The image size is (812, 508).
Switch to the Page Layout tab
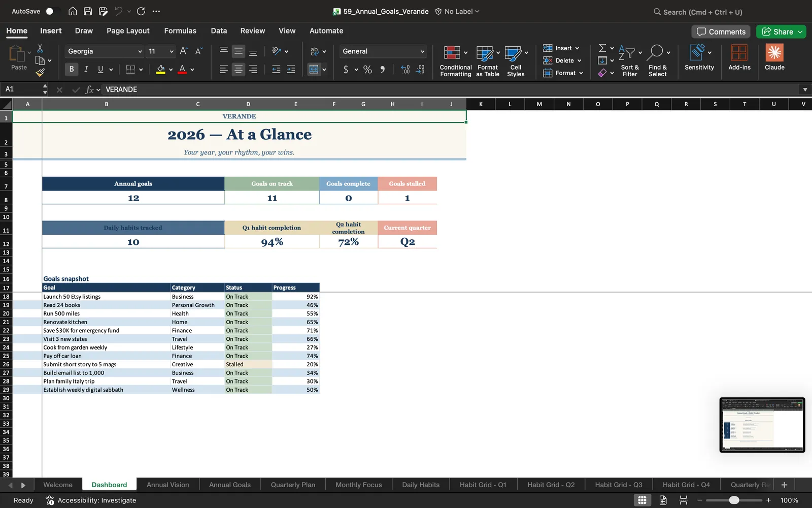coord(128,30)
